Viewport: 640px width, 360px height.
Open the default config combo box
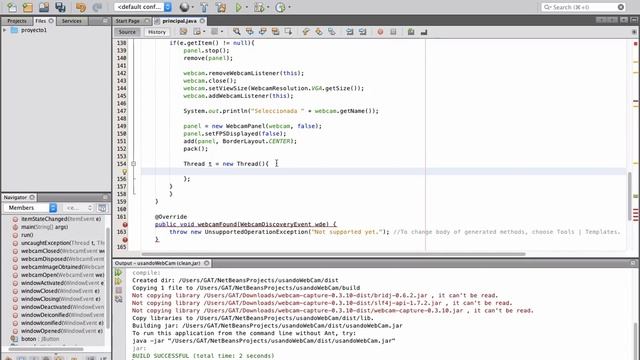click(x=143, y=7)
